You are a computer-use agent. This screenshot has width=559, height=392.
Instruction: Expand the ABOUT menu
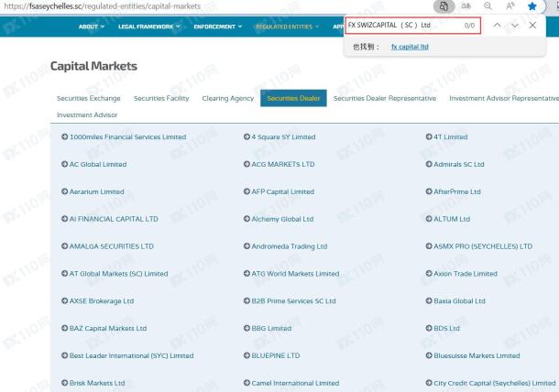pyautogui.click(x=92, y=27)
